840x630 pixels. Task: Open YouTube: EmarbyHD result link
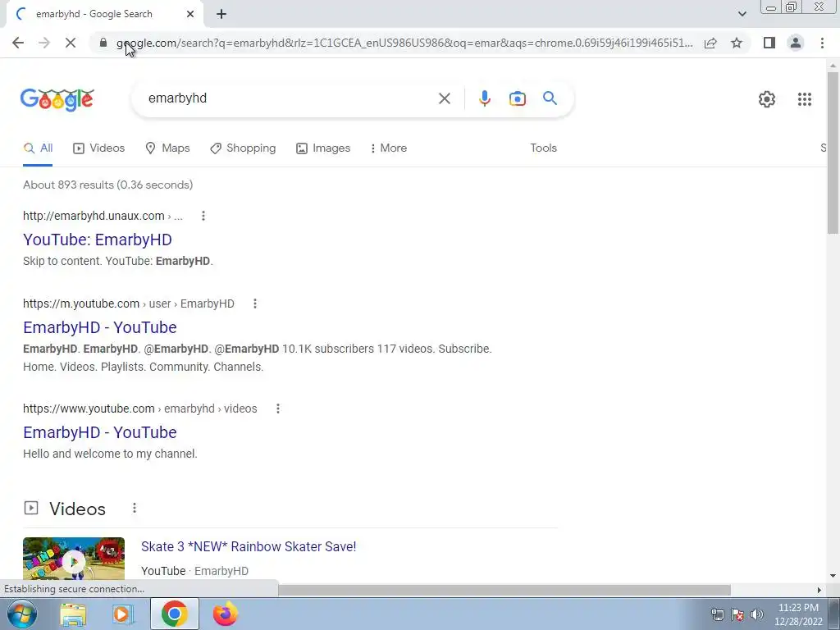[x=98, y=240]
